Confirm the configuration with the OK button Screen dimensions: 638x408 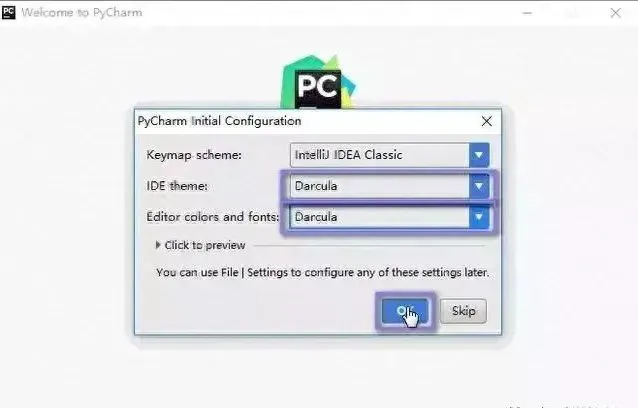405,311
